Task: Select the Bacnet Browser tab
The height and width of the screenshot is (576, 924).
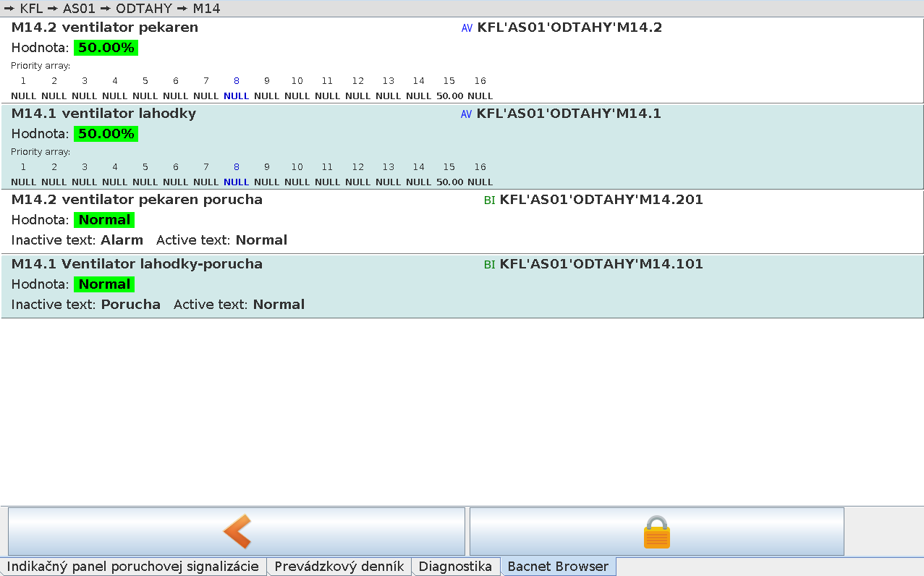Action: tap(558, 567)
